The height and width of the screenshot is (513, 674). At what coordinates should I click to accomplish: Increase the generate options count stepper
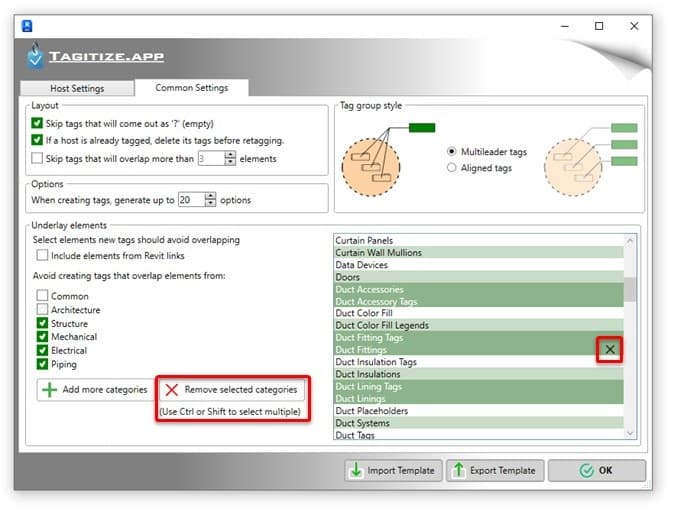(x=210, y=196)
